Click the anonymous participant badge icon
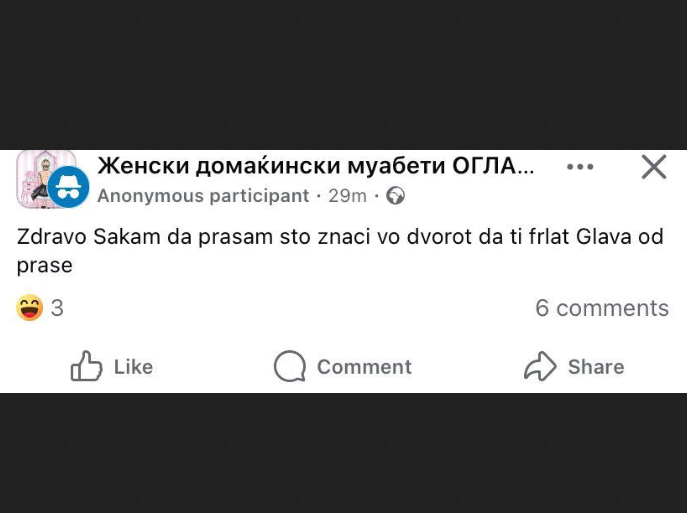The width and height of the screenshot is (687, 513). point(69,187)
